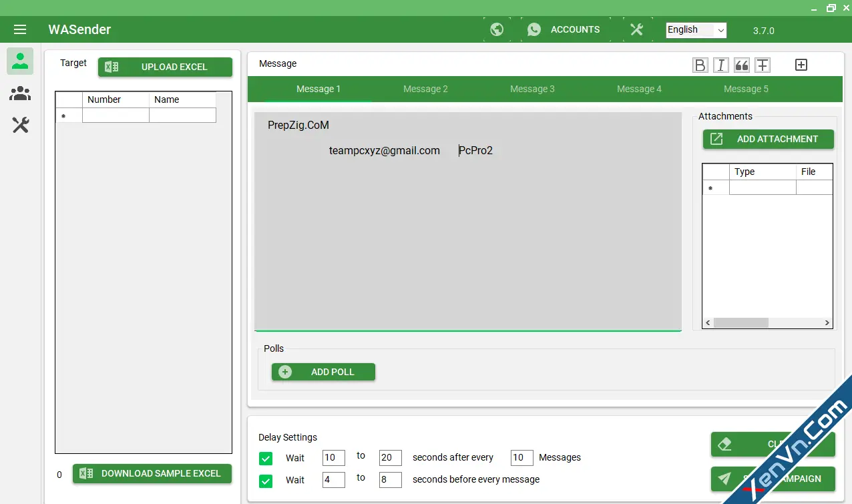852x504 pixels.
Task: Select the single contact sidebar icon
Action: pyautogui.click(x=20, y=61)
